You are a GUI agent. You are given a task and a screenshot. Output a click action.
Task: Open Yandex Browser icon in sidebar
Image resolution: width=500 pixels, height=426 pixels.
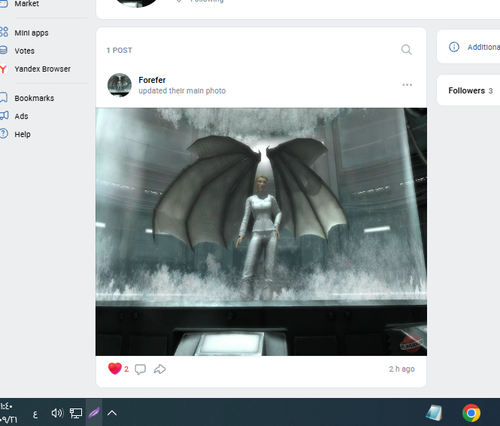3,69
